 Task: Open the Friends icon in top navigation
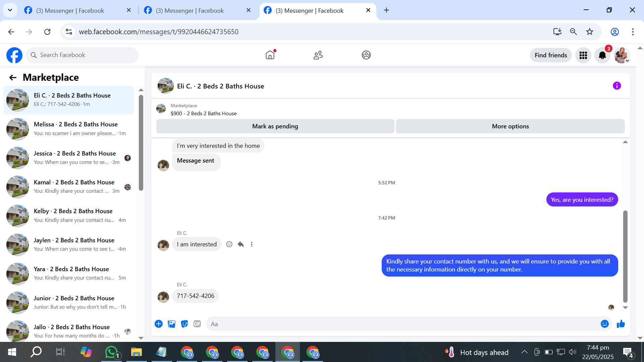click(x=318, y=55)
